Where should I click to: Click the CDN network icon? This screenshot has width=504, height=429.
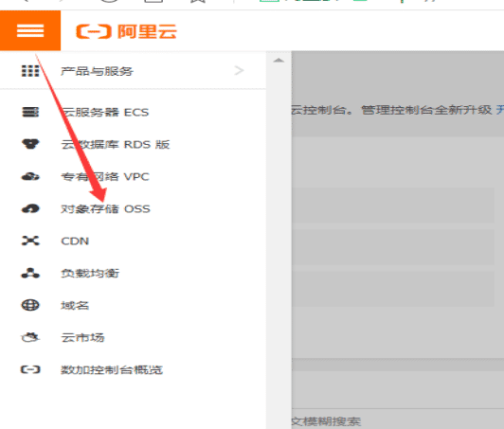coord(30,241)
